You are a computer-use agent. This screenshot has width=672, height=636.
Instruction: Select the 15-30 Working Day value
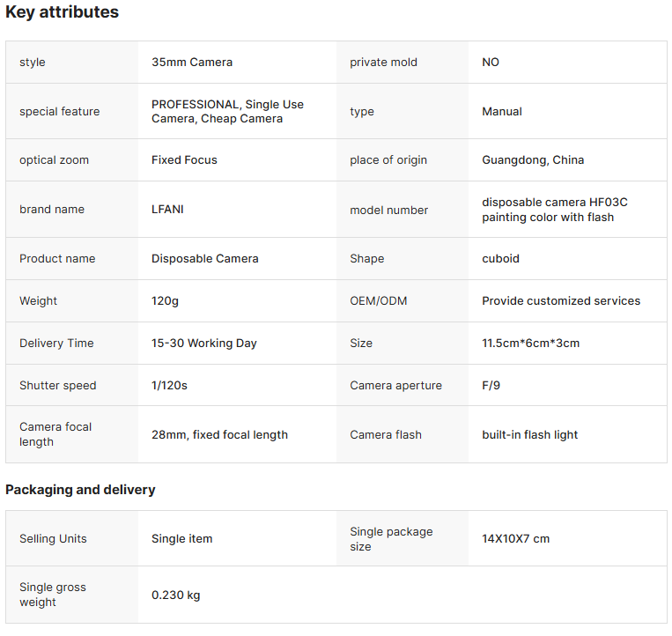click(x=204, y=344)
